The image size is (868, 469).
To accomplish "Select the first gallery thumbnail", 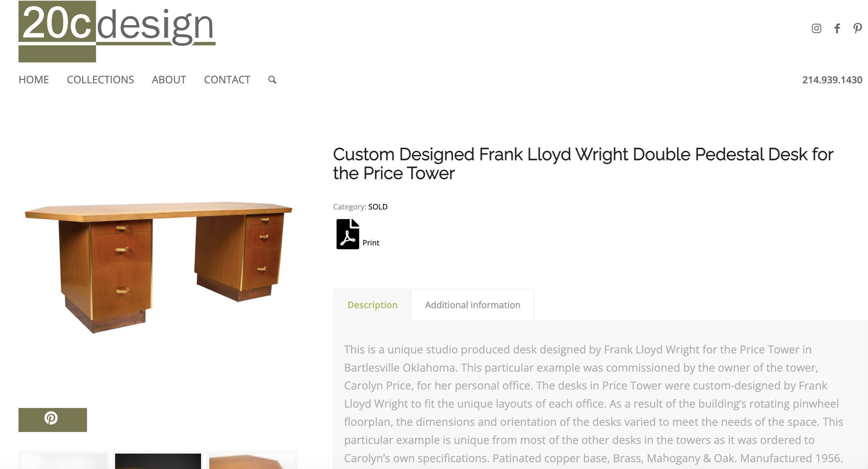I will tap(64, 461).
